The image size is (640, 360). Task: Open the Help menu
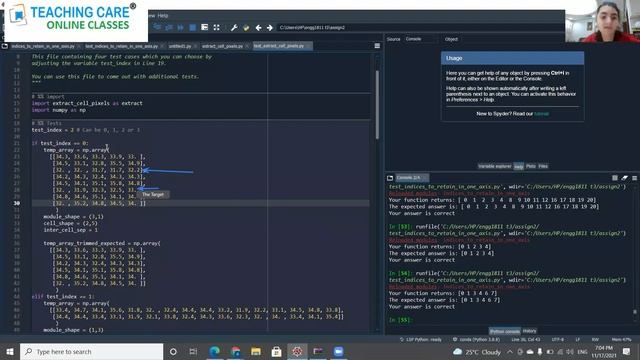163,16
